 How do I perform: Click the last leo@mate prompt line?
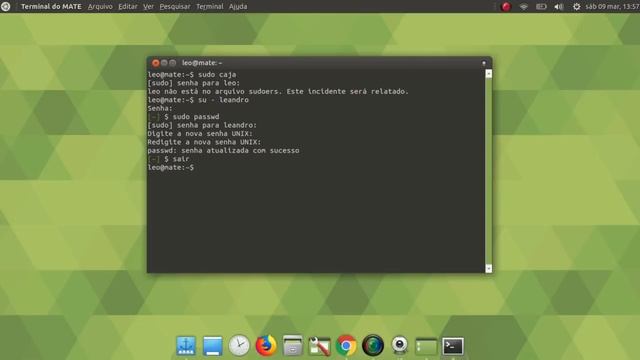(171, 168)
